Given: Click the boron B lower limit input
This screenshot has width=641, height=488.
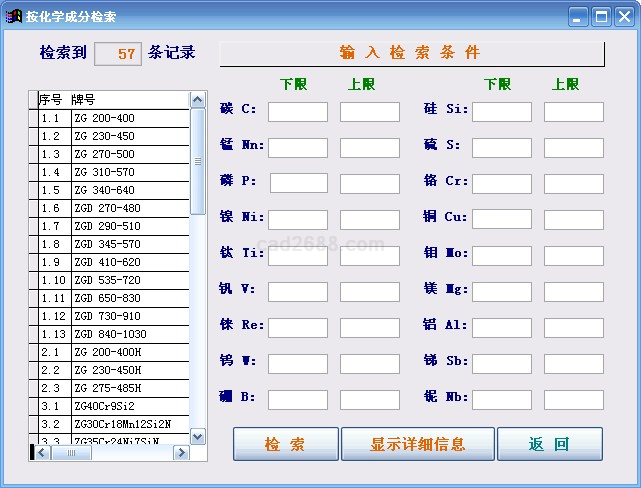Looking at the screenshot, I should click(297, 400).
